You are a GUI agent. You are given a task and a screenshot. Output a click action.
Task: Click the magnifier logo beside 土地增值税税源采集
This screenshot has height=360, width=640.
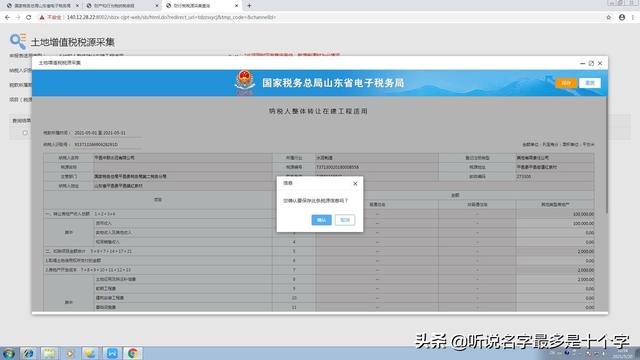tap(18, 41)
